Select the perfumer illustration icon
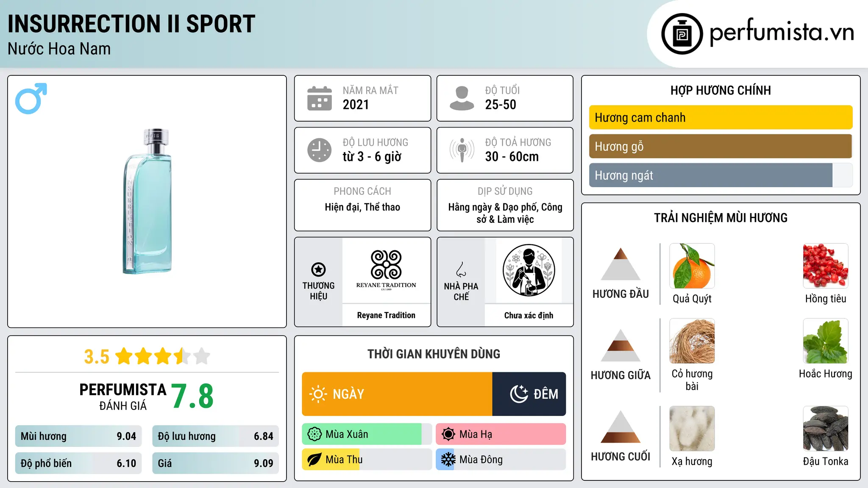Viewport: 868px width, 488px height. [529, 270]
